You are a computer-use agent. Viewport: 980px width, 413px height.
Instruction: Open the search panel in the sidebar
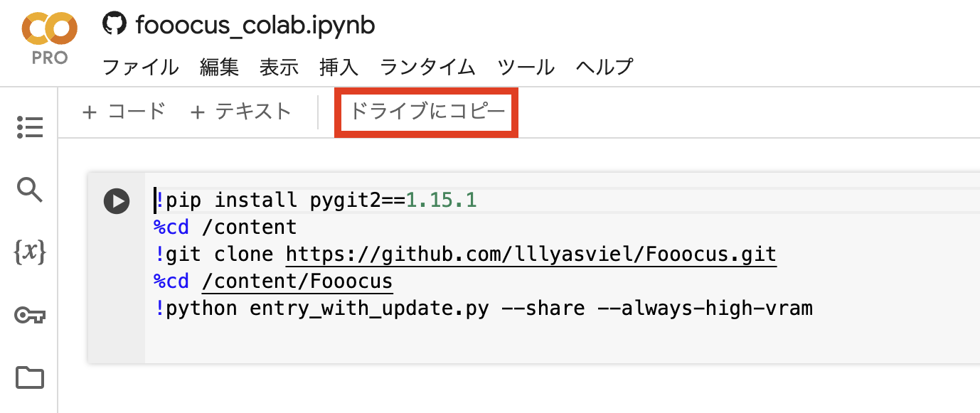click(x=29, y=191)
